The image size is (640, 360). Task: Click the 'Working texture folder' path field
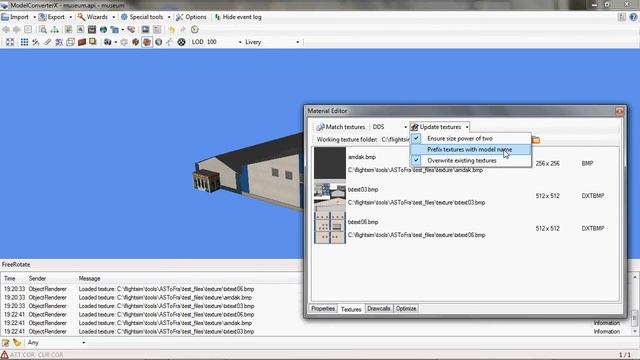(395, 140)
